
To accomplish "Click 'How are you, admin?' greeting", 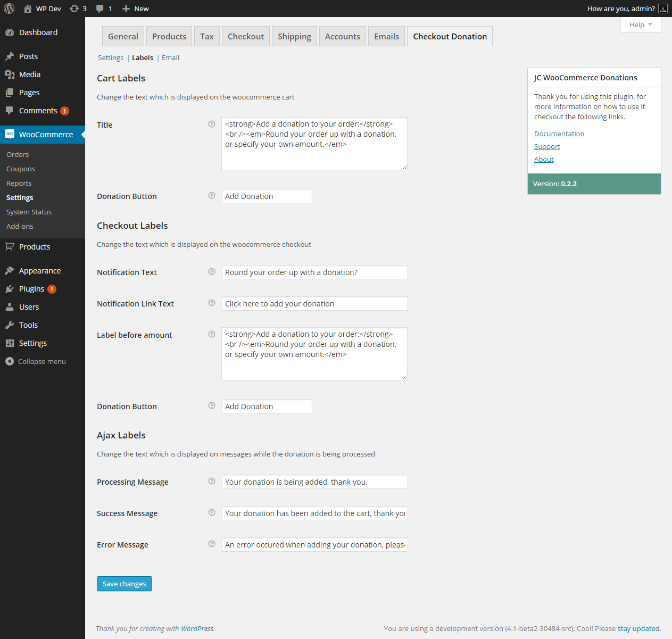I will pyautogui.click(x=621, y=9).
